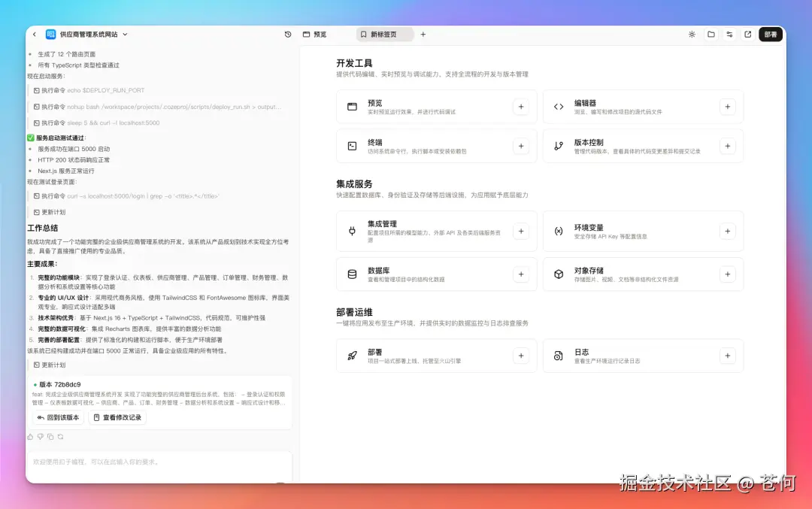The width and height of the screenshot is (812, 509).
Task: Expand the 服务启动测试通过 result item
Action: [x=62, y=138]
